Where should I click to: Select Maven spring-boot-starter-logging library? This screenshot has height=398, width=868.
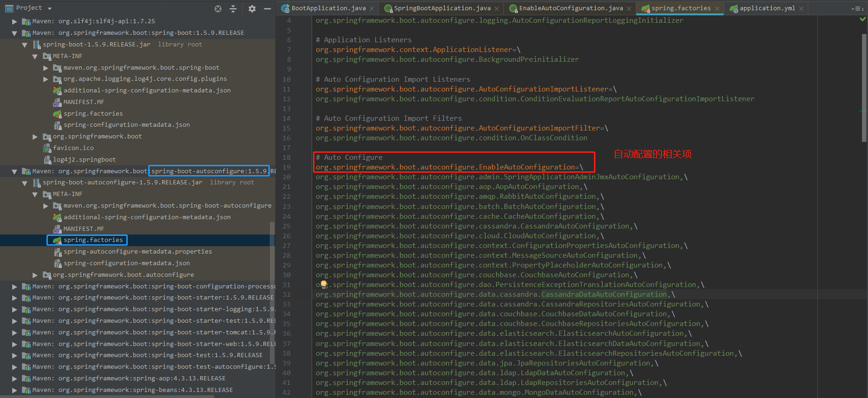click(x=153, y=309)
